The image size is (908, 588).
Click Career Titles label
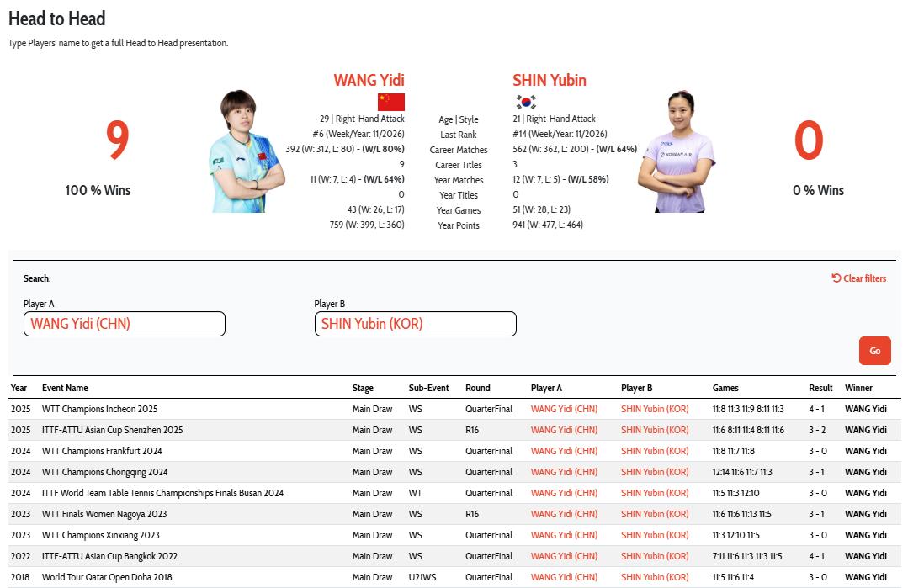459,165
